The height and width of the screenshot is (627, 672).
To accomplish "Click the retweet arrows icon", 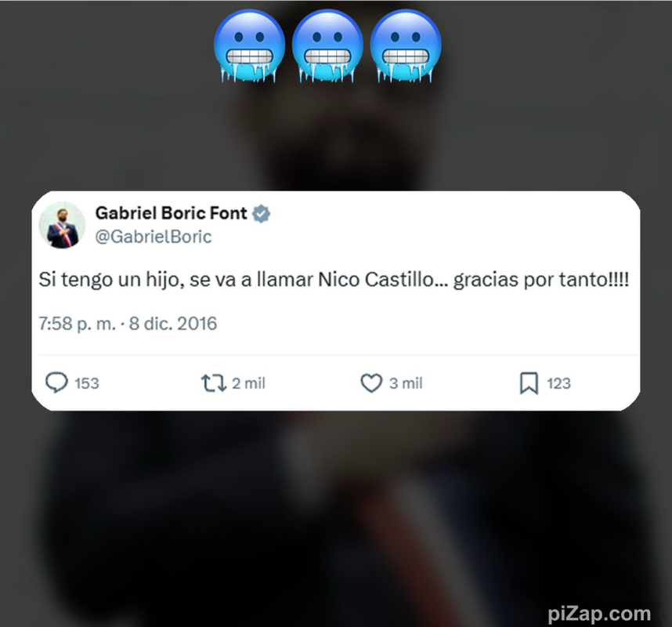I will [214, 383].
